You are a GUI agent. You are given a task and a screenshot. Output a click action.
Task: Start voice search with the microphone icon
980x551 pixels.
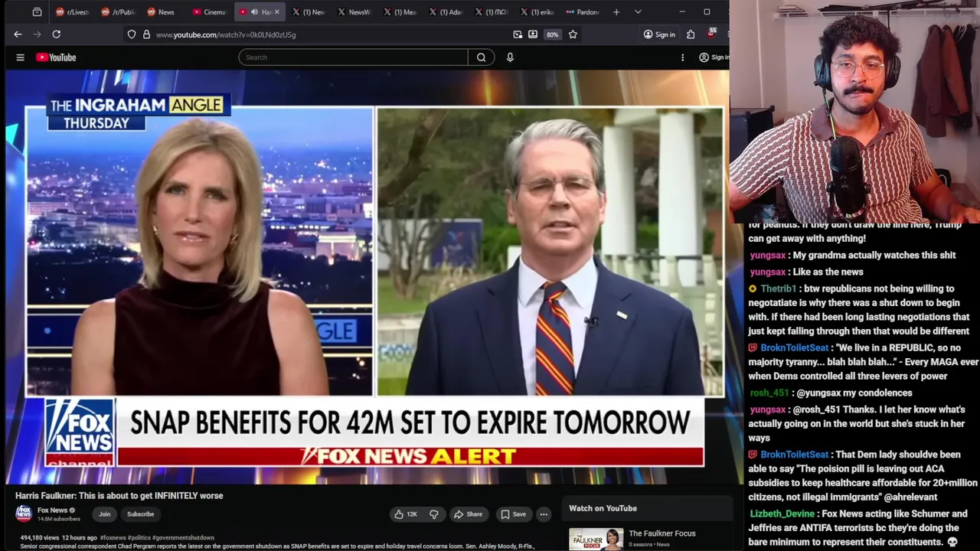coord(510,57)
